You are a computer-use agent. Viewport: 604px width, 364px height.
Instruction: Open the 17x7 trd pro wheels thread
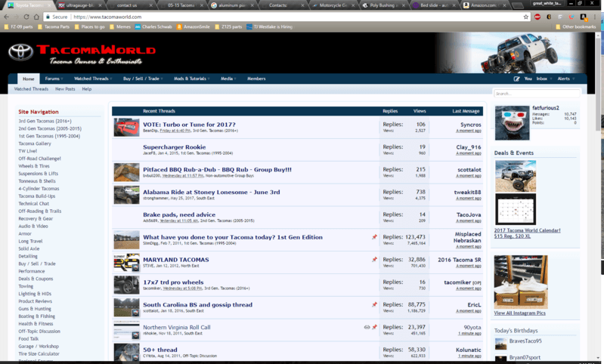pos(173,282)
